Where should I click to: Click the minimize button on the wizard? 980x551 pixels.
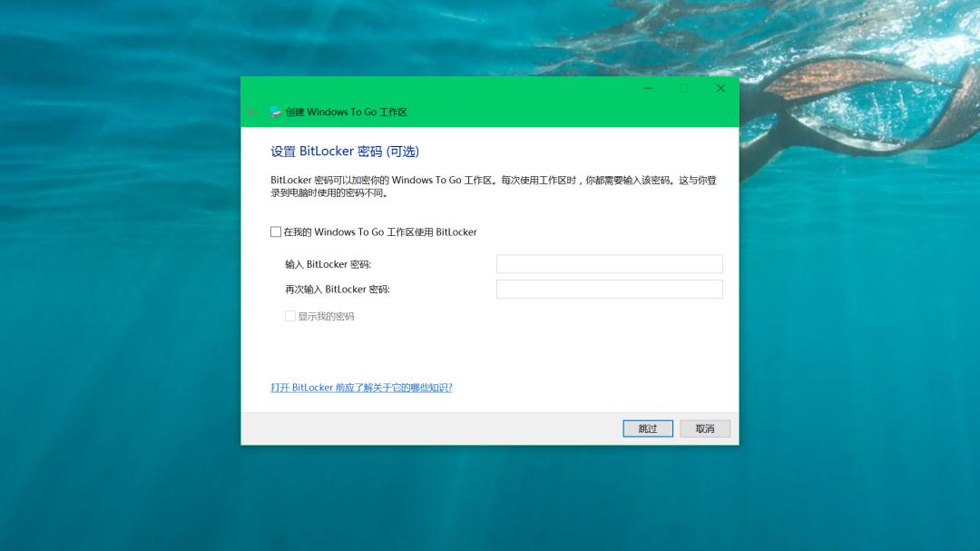(x=648, y=88)
